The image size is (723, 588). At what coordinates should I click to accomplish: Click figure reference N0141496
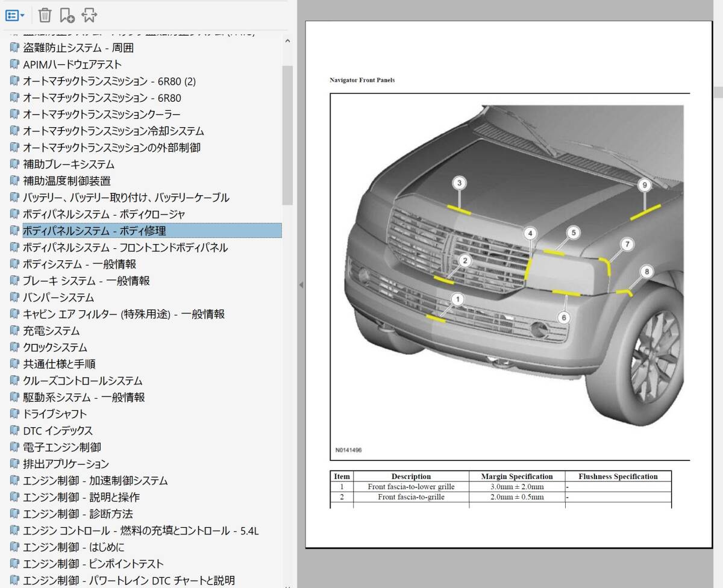[349, 450]
